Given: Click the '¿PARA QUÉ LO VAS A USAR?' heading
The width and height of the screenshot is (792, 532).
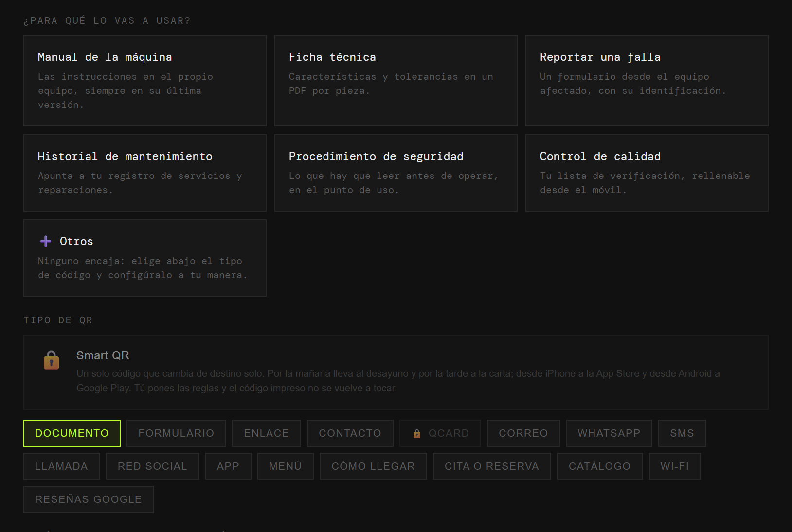Looking at the screenshot, I should tap(107, 21).
